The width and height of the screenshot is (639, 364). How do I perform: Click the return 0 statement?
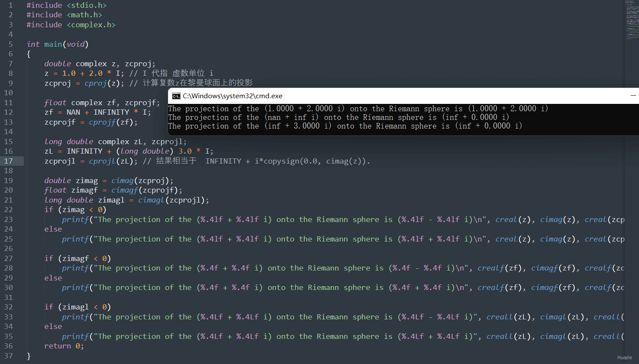tap(64, 346)
